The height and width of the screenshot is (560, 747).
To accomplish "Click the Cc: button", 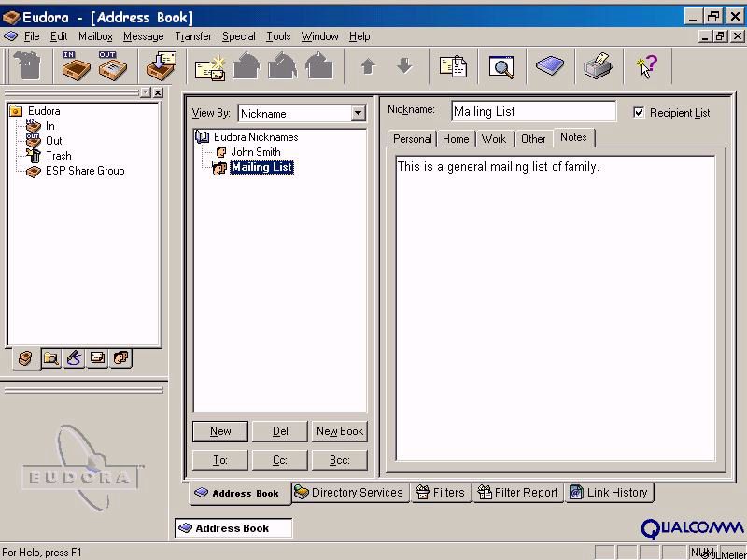I will click(280, 460).
